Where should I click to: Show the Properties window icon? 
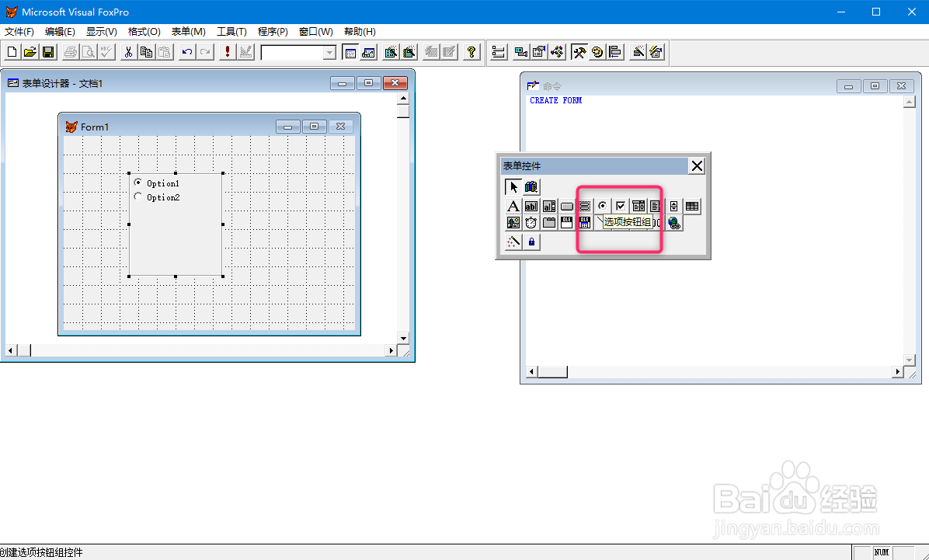coord(538,52)
